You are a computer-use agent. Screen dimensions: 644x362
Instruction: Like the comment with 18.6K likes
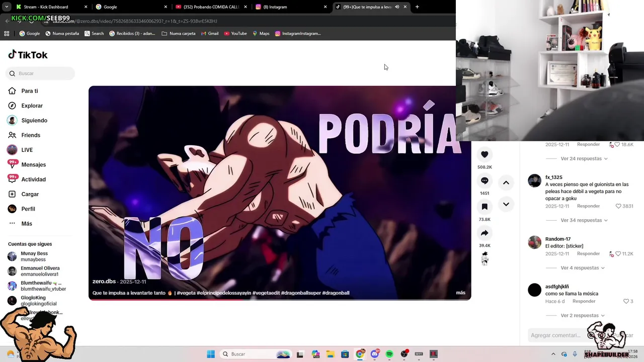(x=617, y=144)
